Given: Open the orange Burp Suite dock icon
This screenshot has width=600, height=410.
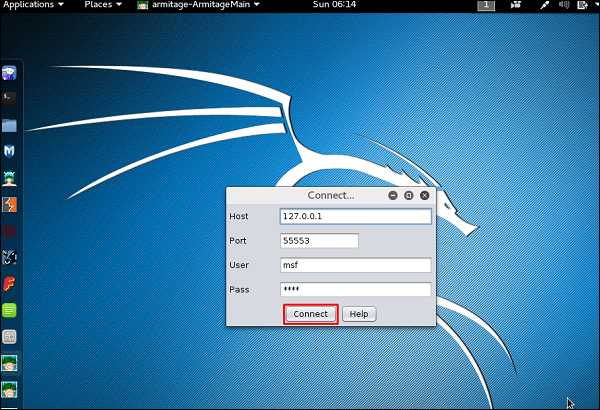Looking at the screenshot, I should [x=9, y=205].
